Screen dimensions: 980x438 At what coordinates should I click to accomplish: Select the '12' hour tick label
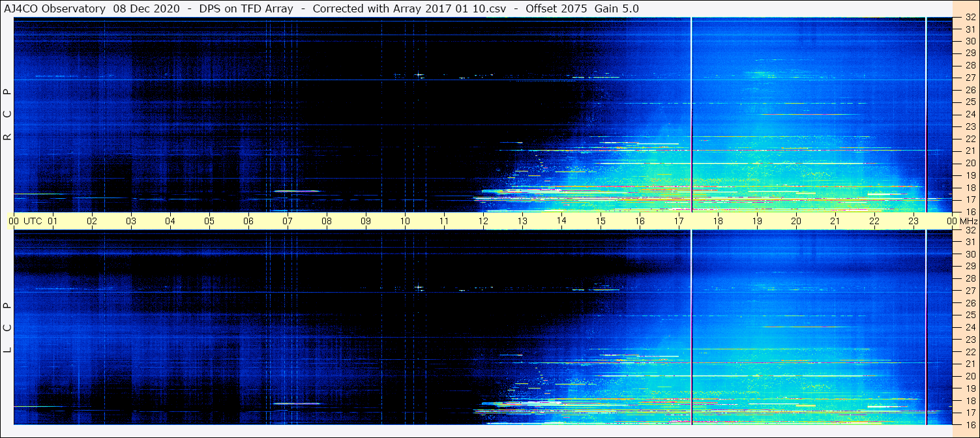(483, 221)
